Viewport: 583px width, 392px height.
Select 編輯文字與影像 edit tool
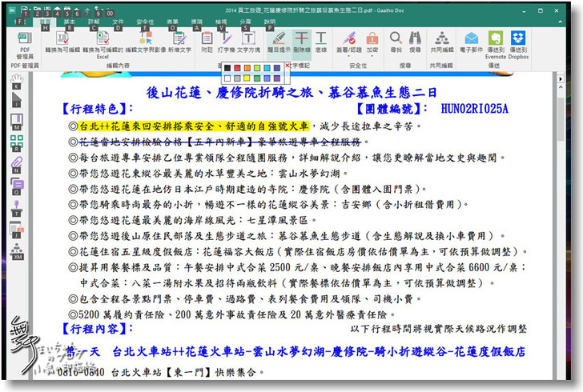[146, 42]
